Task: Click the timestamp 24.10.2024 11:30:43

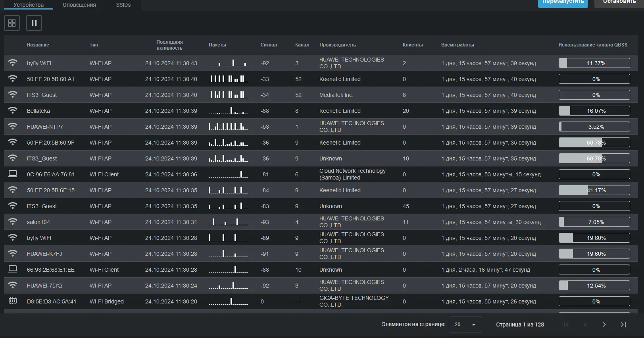Action: [x=171, y=63]
